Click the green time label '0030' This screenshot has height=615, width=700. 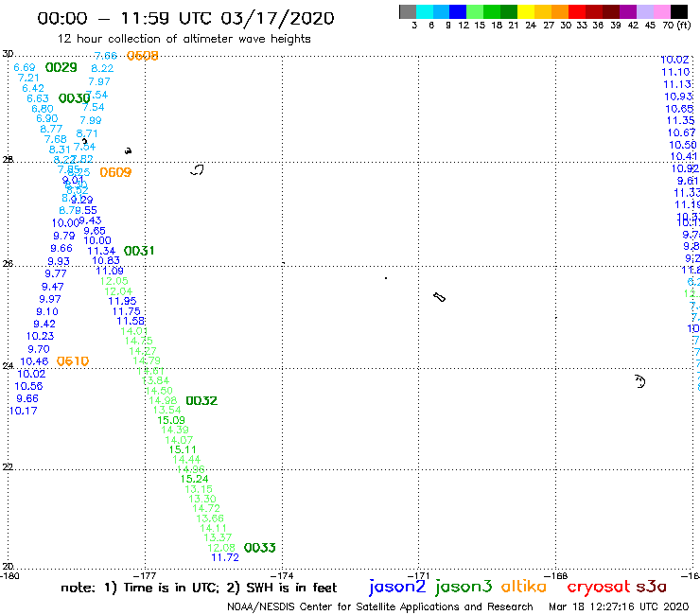pos(74,98)
